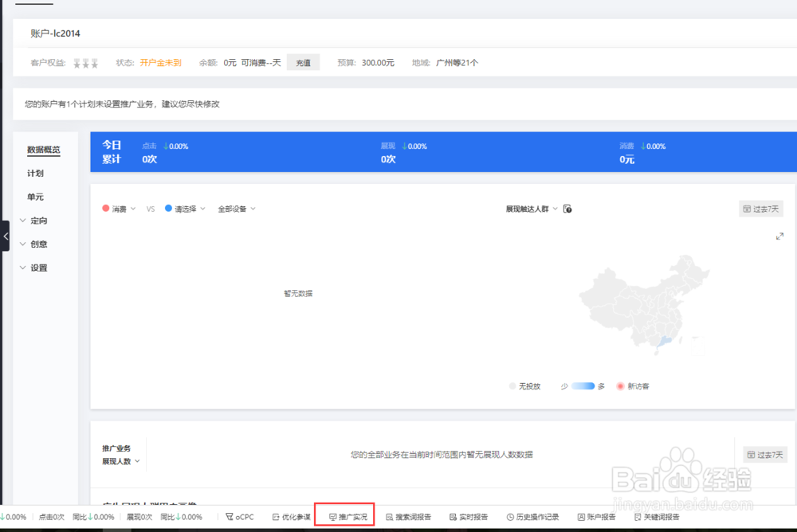Open 关键词报告 in the bottom toolbar
Viewport: 797px width, 532px height.
[x=657, y=517]
